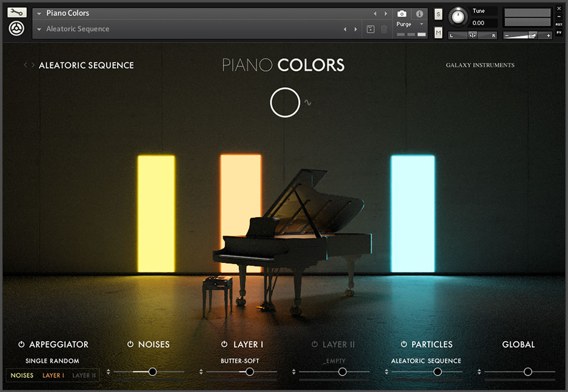Click the stepper arrows beside the Noises slider
The width and height of the screenshot is (568, 392).
108,372
